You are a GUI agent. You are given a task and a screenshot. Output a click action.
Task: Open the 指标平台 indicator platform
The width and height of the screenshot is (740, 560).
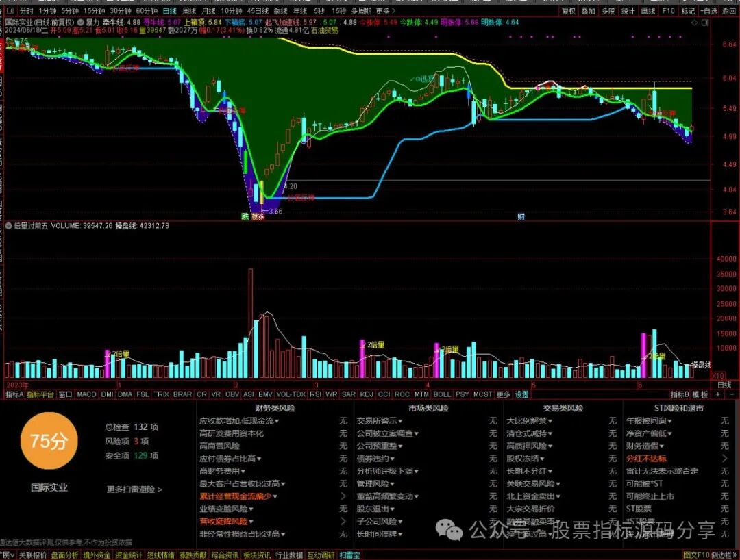coord(40,394)
